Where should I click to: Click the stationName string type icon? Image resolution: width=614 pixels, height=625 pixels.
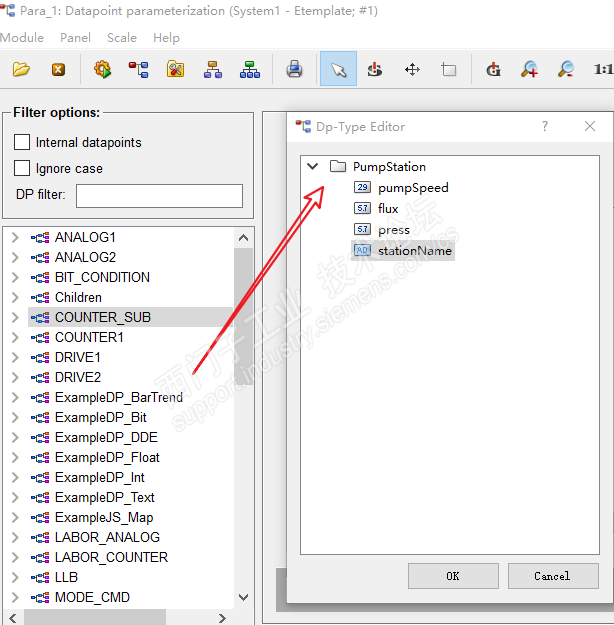click(x=362, y=250)
